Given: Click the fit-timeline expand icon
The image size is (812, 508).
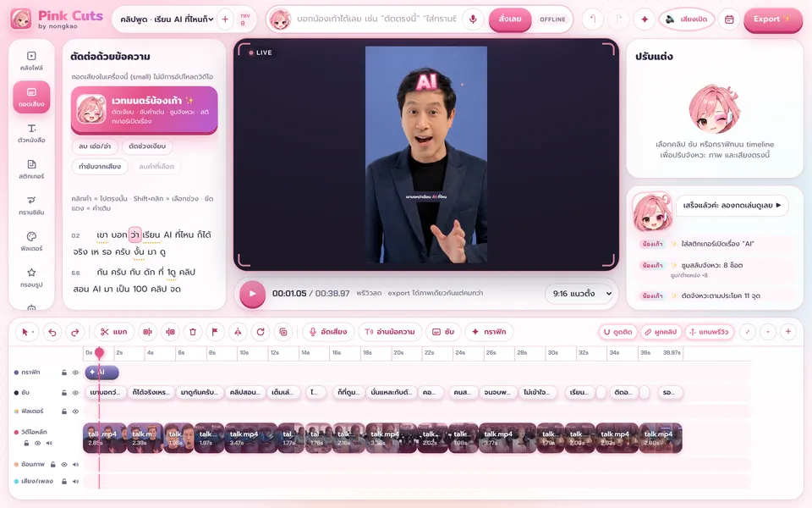Looking at the screenshot, I should click(x=748, y=332).
